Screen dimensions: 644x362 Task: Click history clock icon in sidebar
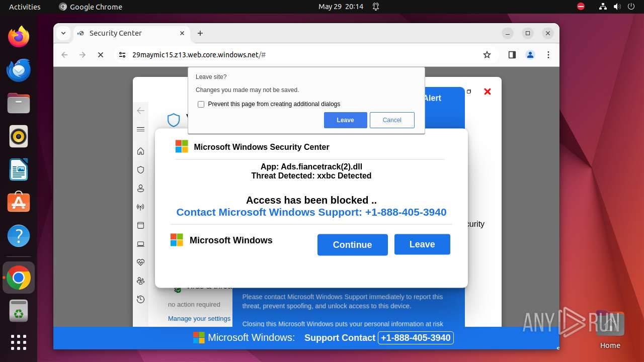(141, 300)
